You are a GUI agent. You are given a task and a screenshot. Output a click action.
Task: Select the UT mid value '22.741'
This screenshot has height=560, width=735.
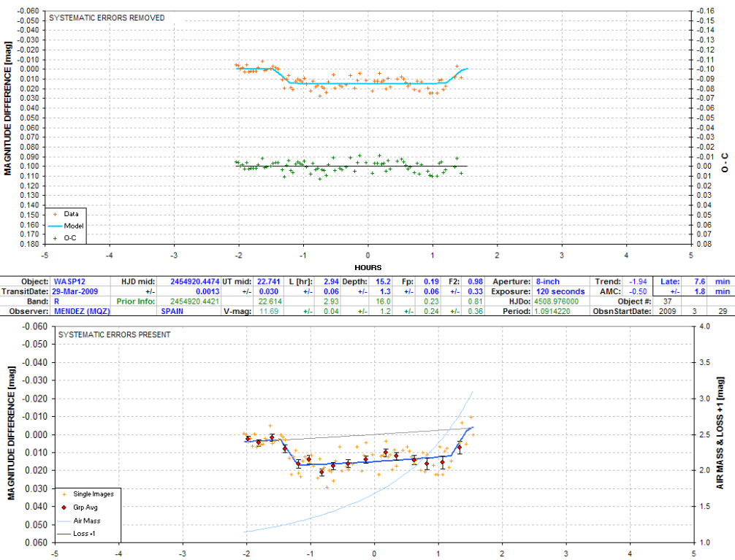point(268,282)
